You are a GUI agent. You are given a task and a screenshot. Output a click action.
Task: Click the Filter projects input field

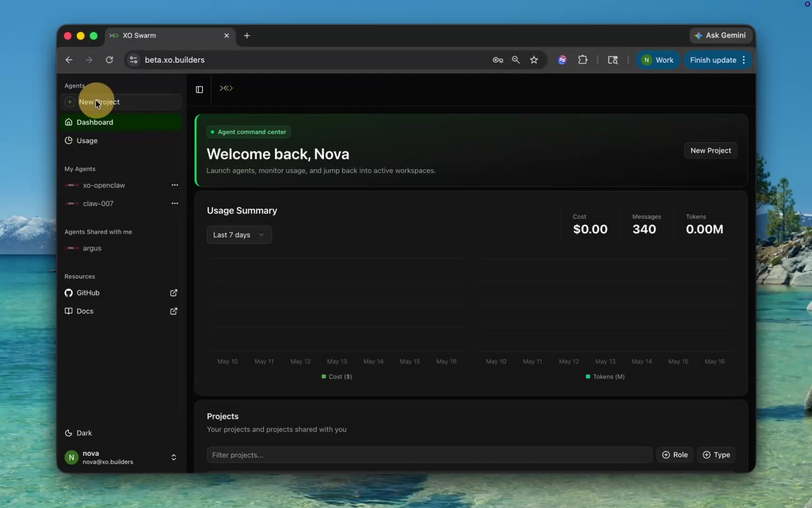(x=429, y=455)
